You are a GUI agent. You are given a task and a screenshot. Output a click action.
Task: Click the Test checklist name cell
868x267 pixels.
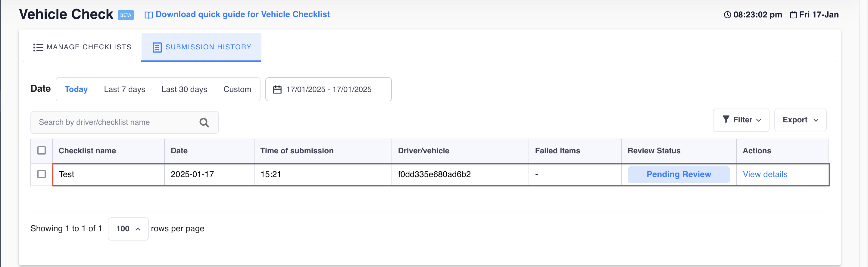pyautogui.click(x=108, y=174)
